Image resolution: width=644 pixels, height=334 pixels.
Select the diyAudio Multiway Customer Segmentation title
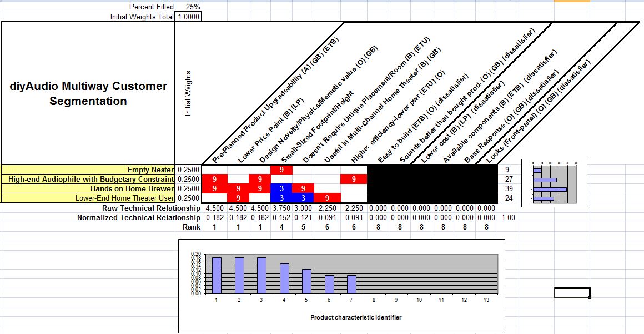point(88,93)
